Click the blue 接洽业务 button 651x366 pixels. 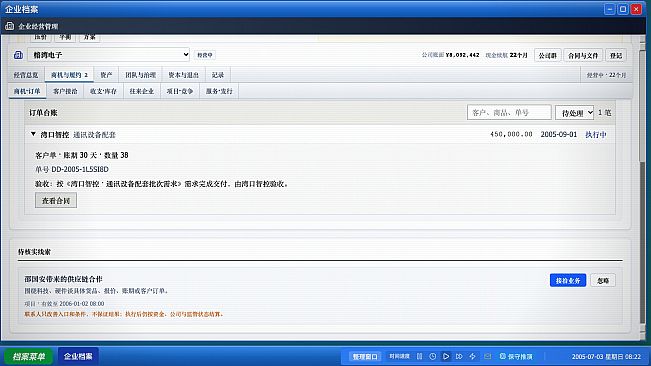(568, 281)
